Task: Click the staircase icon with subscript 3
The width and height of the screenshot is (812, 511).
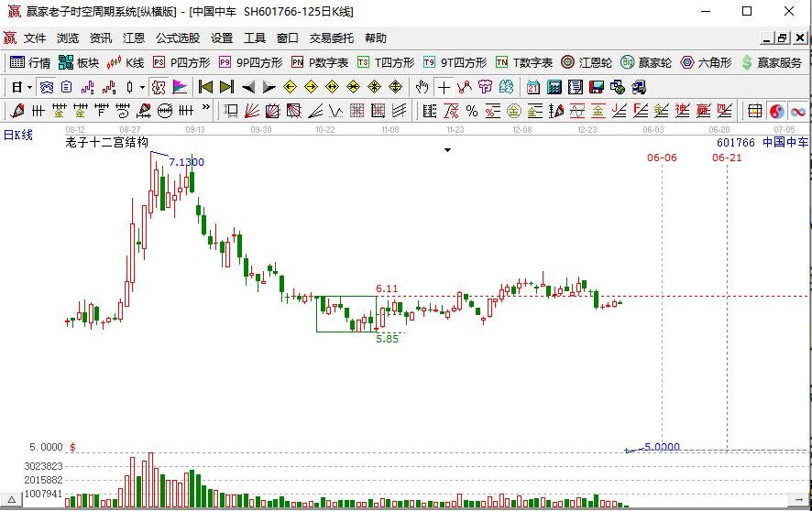Action: [x=87, y=87]
